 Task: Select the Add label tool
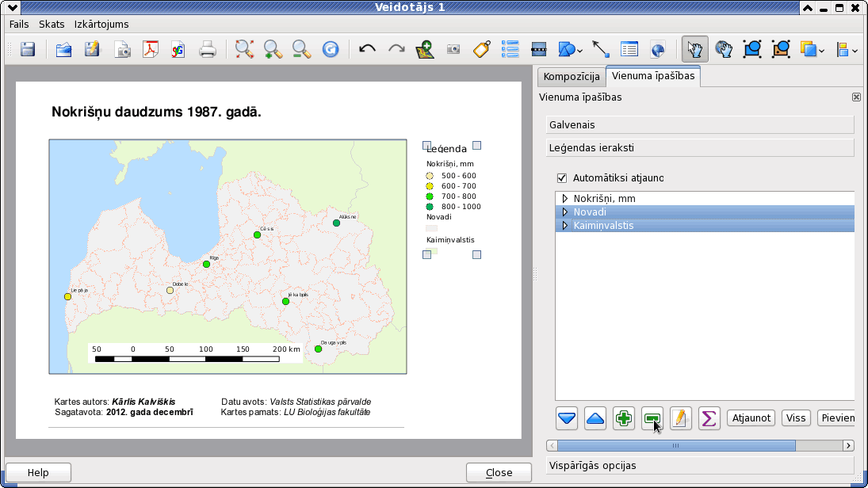pyautogui.click(x=482, y=50)
